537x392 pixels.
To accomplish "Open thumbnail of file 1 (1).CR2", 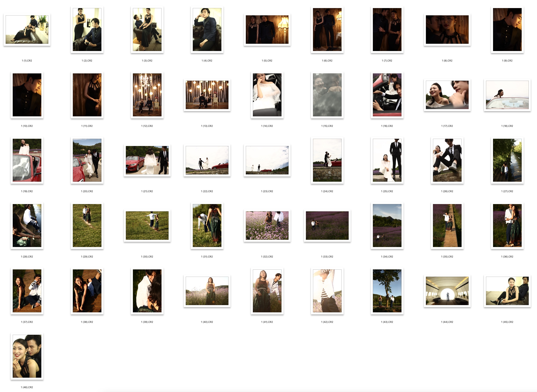I will (x=27, y=29).
